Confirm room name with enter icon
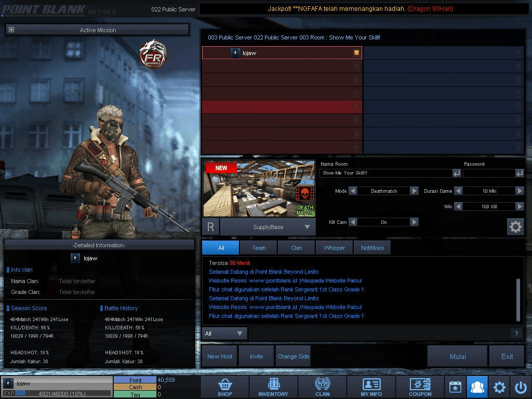532x399 pixels. (457, 174)
